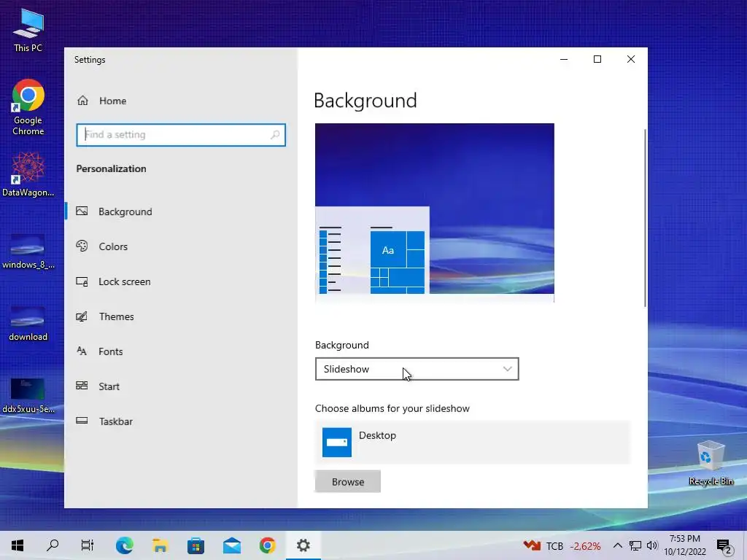Open volume control in system tray

point(652,545)
